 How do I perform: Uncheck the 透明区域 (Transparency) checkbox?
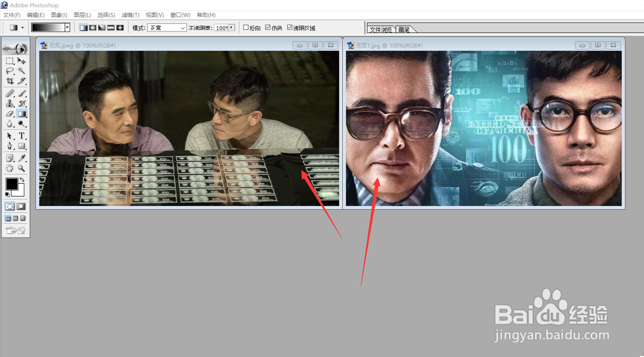coord(290,27)
